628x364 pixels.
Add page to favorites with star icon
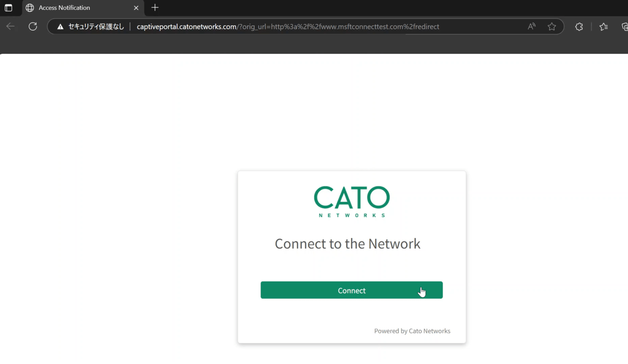click(552, 26)
